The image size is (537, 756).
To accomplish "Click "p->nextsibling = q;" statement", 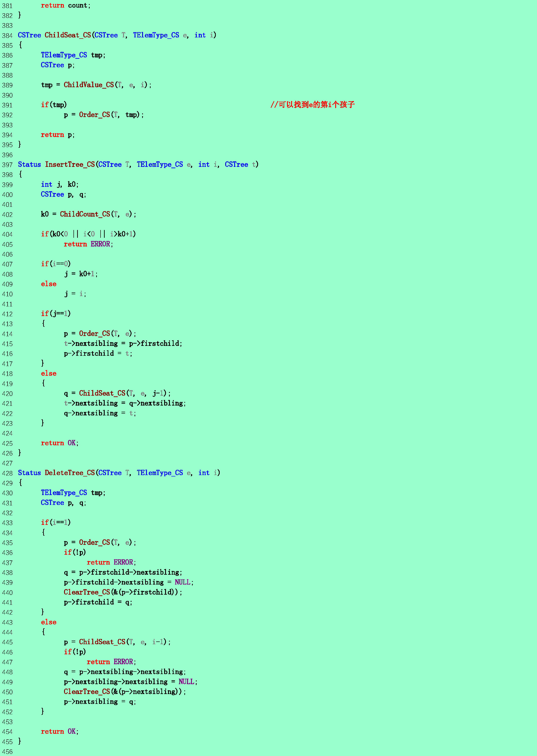I will 100,701.
